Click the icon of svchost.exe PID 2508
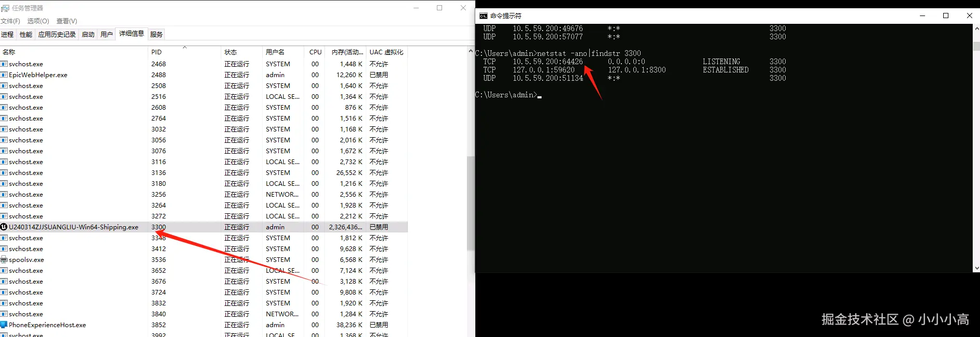 (x=4, y=86)
